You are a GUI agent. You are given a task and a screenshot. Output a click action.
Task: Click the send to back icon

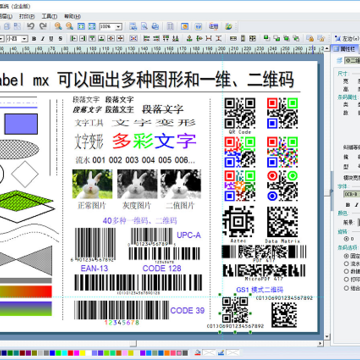pos(277,39)
